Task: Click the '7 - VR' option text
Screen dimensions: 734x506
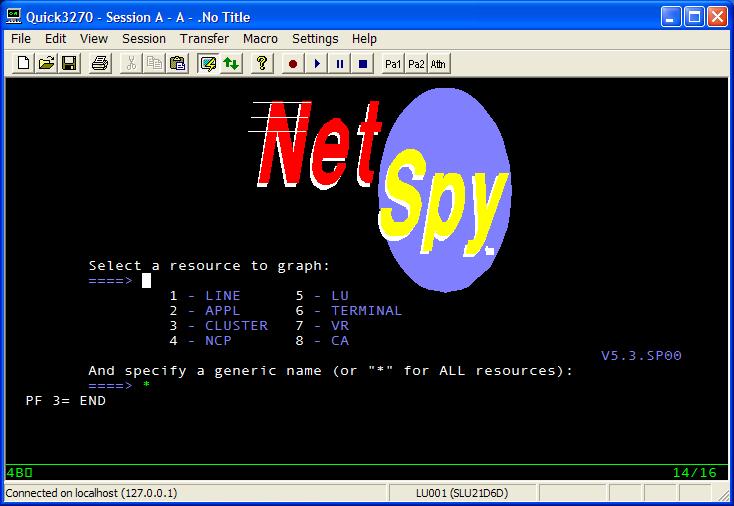Action: pyautogui.click(x=322, y=325)
